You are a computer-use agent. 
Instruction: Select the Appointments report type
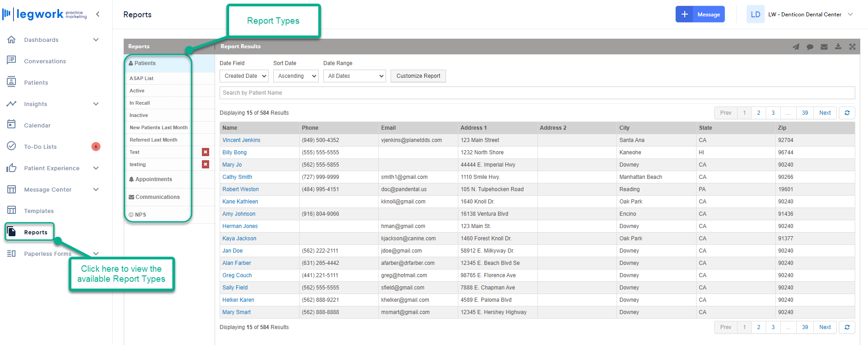pyautogui.click(x=154, y=179)
